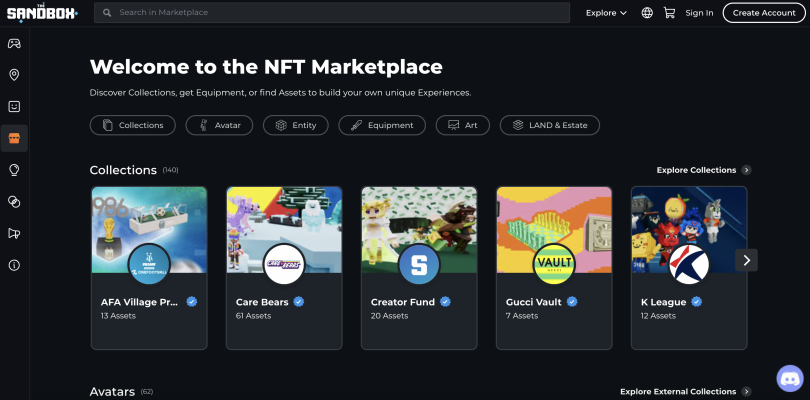Click the gamepad icon in left sidebar
Screen dimensions: 810x400
14,44
